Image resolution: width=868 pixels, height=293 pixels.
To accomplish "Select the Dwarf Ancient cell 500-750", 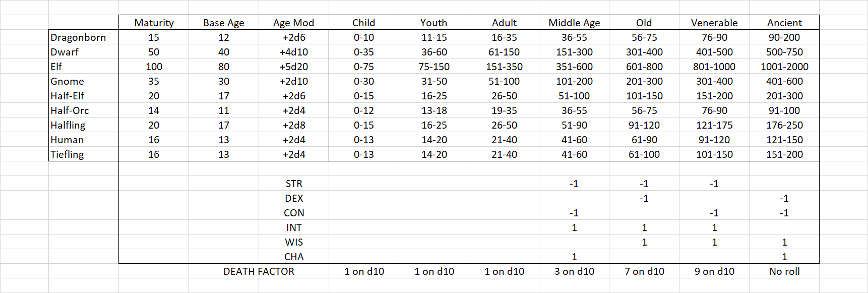I will [784, 52].
